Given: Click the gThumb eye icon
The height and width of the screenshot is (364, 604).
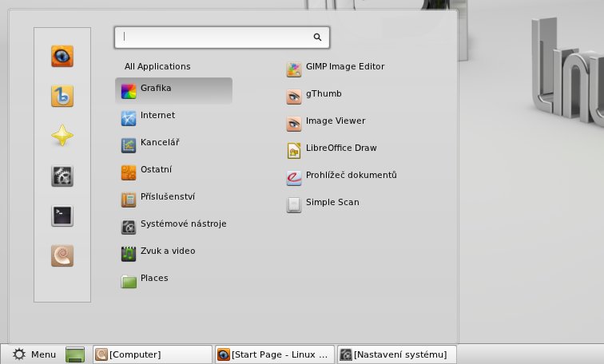Looking at the screenshot, I should pos(294,97).
